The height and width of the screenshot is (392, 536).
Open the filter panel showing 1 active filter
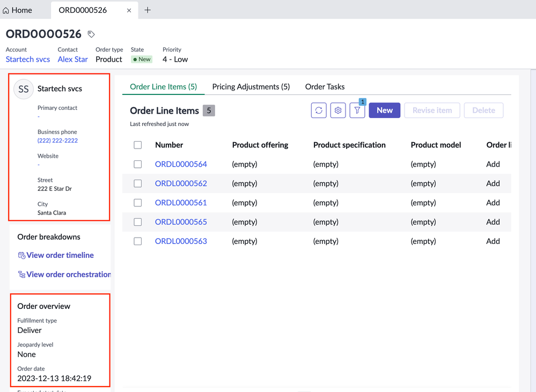(357, 110)
